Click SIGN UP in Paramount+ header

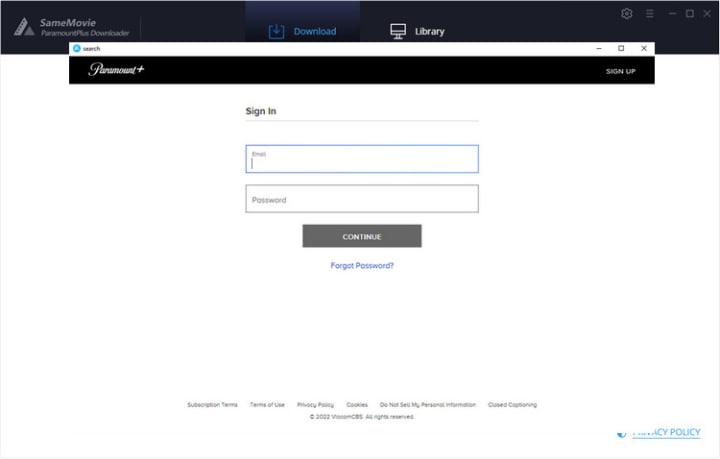pos(621,71)
